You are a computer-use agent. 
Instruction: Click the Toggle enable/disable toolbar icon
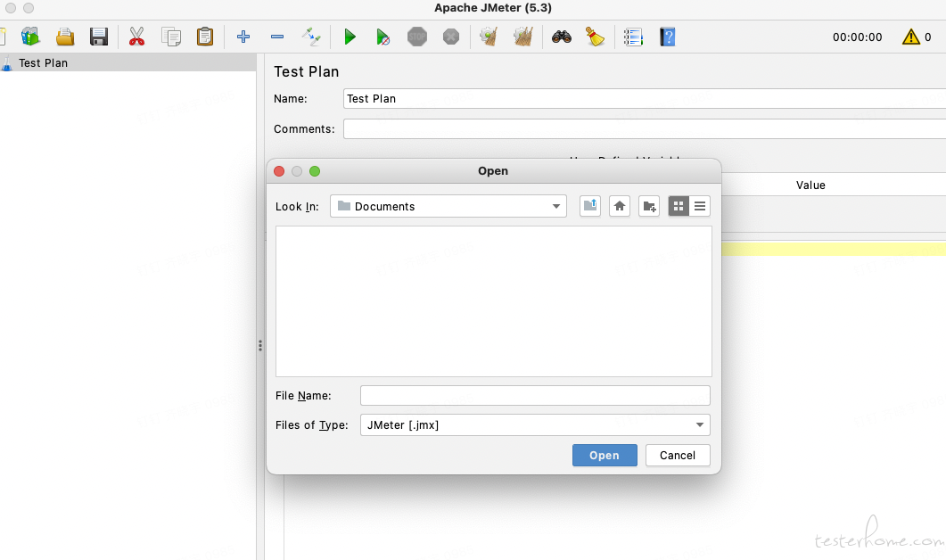tap(311, 37)
